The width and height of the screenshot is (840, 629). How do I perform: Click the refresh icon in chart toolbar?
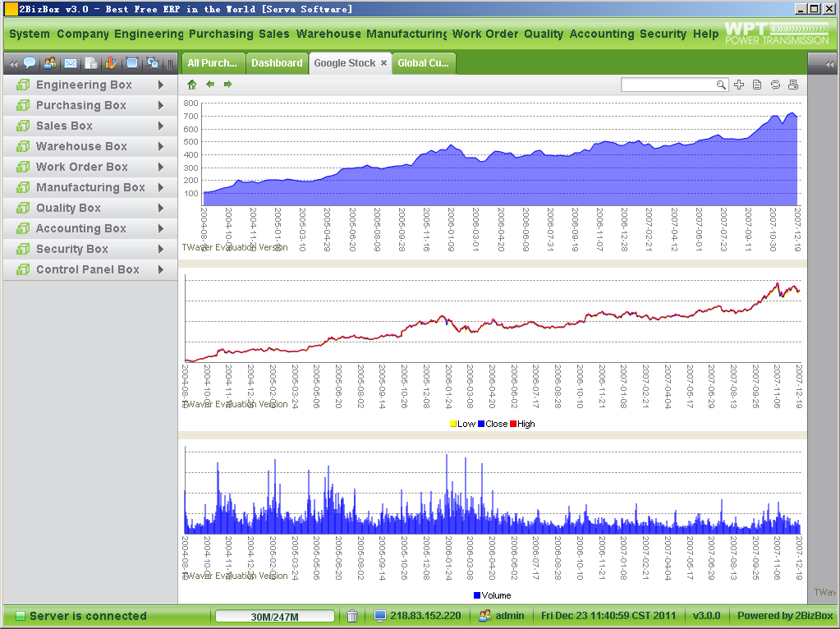tap(775, 85)
